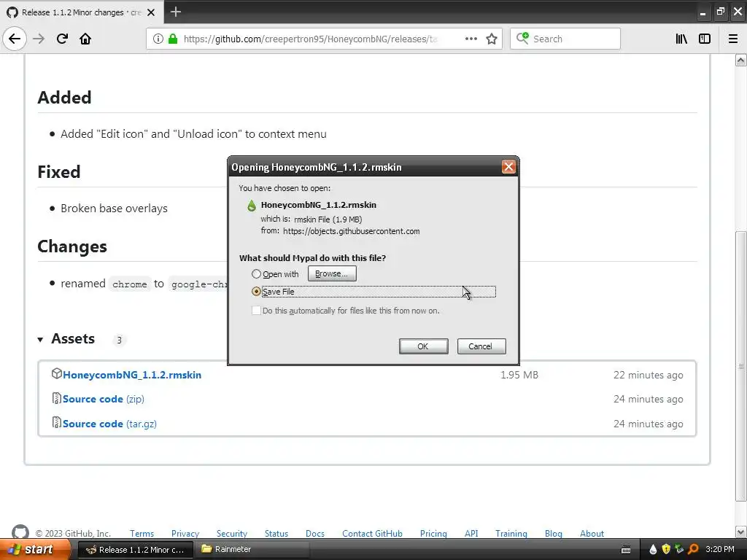Viewport: 747px width, 560px height.
Task: Open the API footer link
Action: [471, 533]
